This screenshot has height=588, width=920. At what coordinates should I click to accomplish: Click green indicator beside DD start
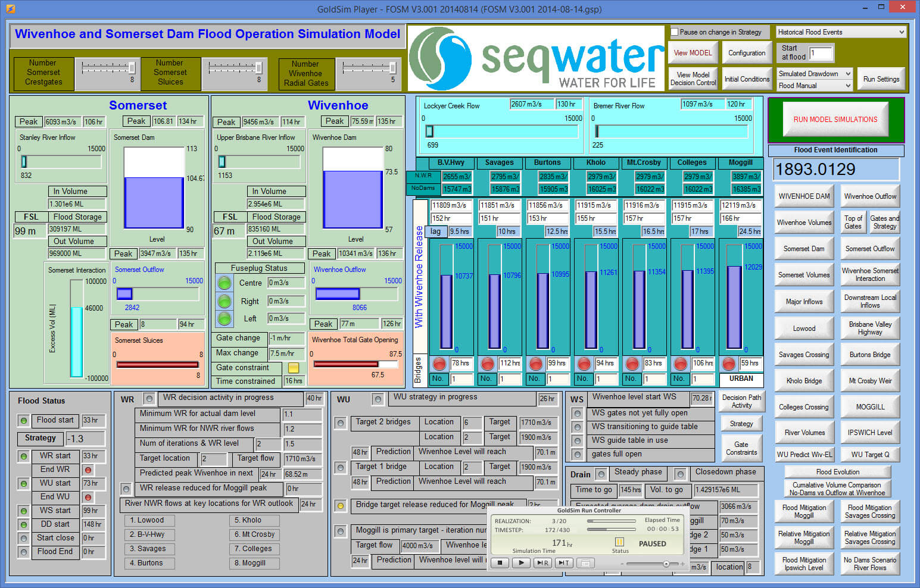(x=24, y=525)
